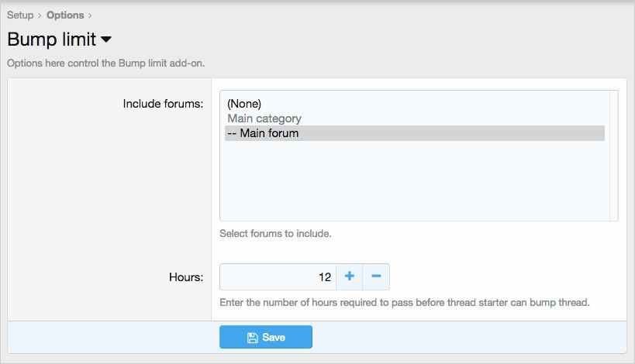
Task: Open the Options breadcrumb link
Action: pos(64,15)
